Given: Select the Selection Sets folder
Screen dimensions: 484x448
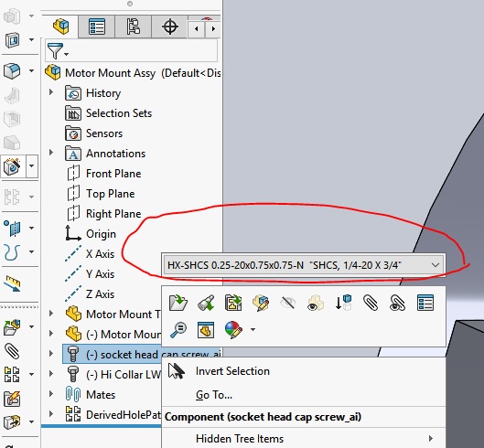Looking at the screenshot, I should (108, 113).
